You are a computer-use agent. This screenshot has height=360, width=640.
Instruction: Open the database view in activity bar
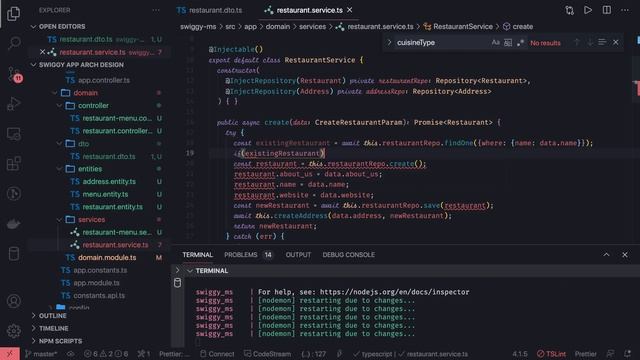tap(13, 253)
